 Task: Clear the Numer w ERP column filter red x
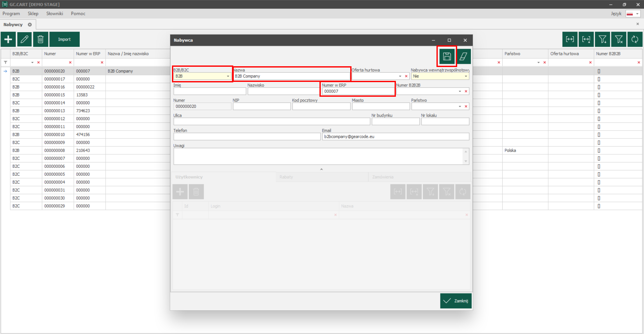coord(102,62)
